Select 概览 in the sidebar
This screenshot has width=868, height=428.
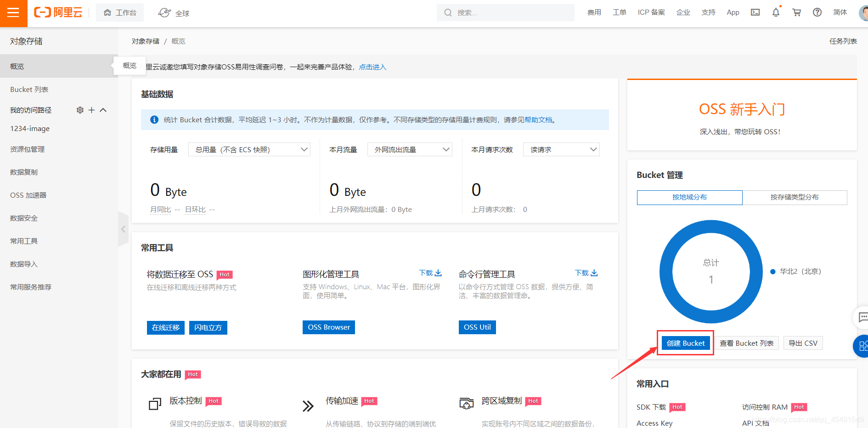pyautogui.click(x=59, y=66)
